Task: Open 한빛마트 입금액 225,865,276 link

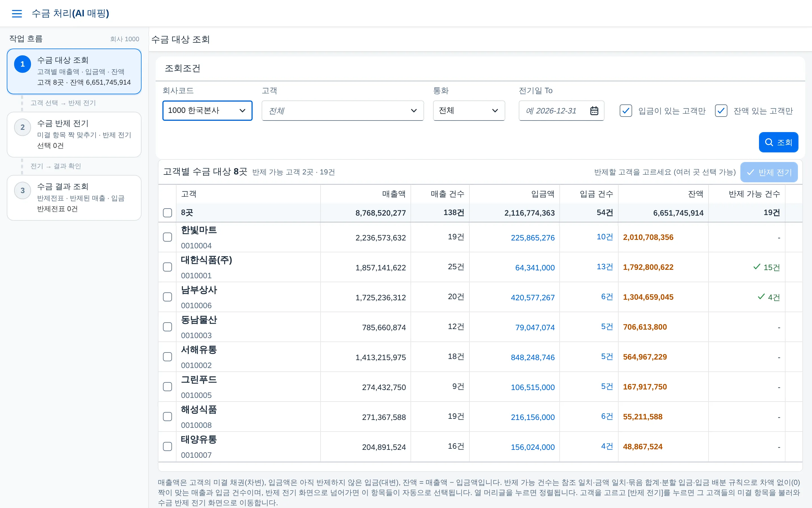Action: 533,238
